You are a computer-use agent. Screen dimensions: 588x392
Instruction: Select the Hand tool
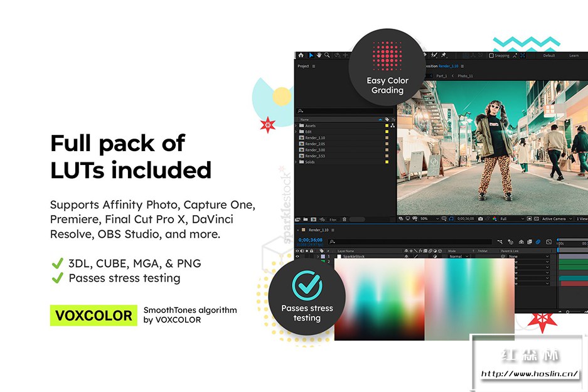pos(319,55)
